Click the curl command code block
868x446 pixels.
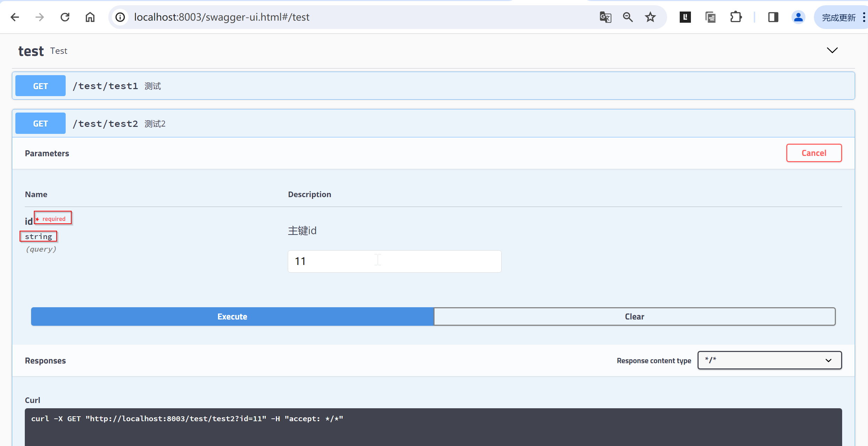click(x=433, y=427)
